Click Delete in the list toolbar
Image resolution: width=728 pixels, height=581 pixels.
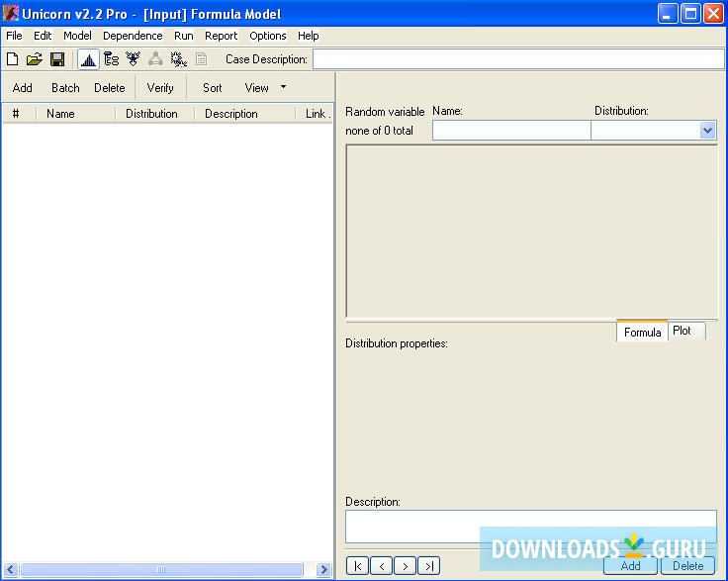pos(110,88)
